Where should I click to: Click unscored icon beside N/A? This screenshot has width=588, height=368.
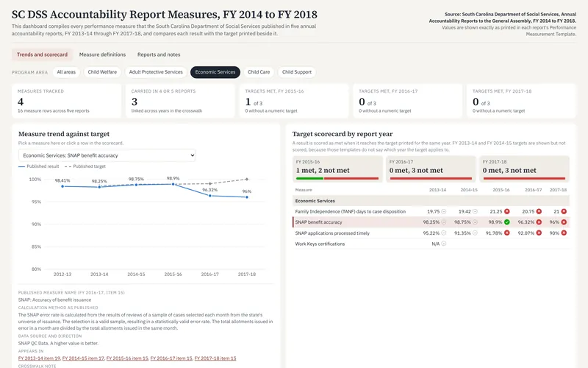[x=444, y=244]
